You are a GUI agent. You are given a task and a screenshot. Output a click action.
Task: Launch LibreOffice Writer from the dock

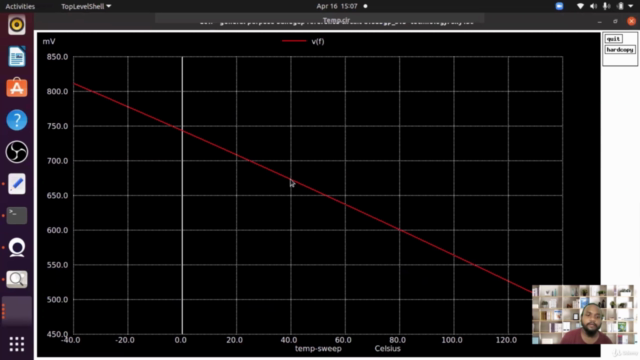[17, 56]
